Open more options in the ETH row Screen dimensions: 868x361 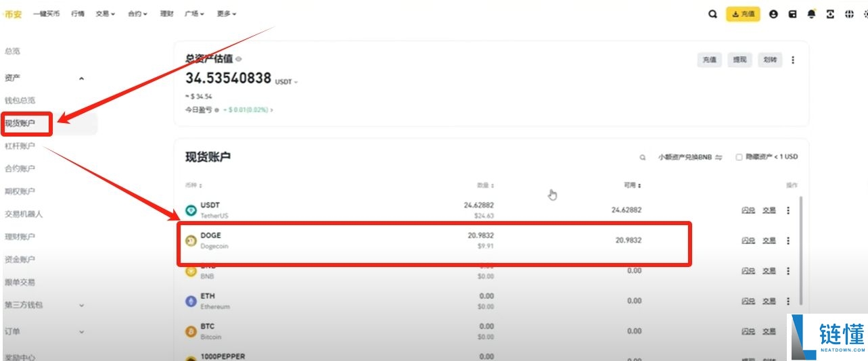pos(788,301)
